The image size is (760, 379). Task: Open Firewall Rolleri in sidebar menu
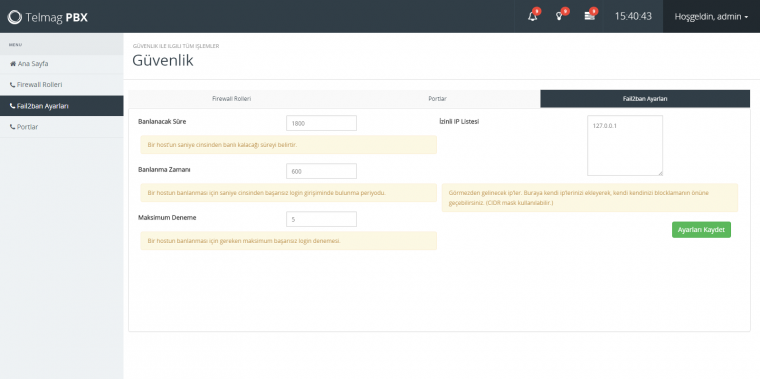pyautogui.click(x=62, y=85)
